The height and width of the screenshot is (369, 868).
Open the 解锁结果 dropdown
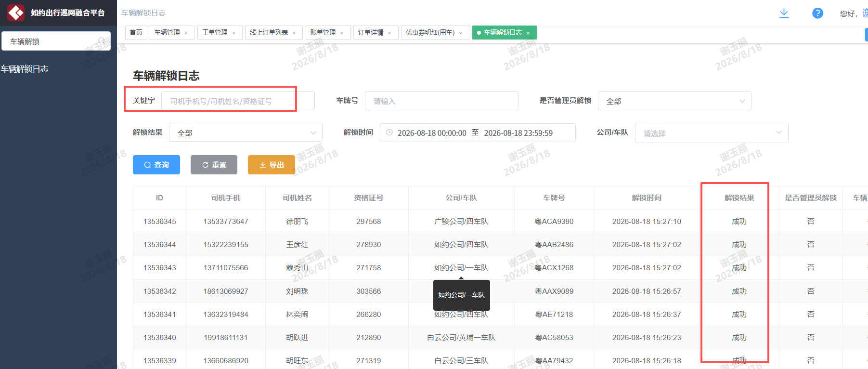pyautogui.click(x=246, y=132)
